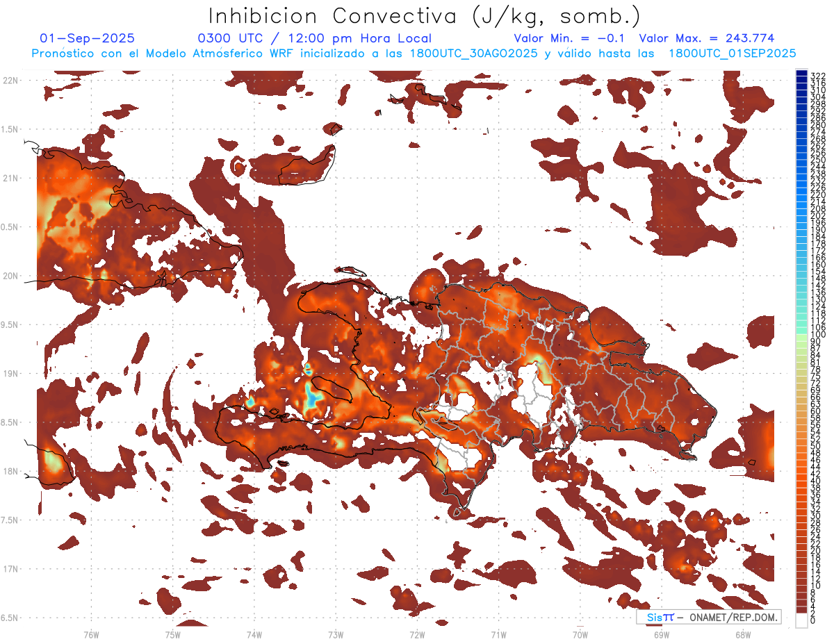This screenshot has width=834, height=644.
Task: Click the title 'Inhibicion Convectiva (J/kg, somb.)'
Action: [x=425, y=16]
